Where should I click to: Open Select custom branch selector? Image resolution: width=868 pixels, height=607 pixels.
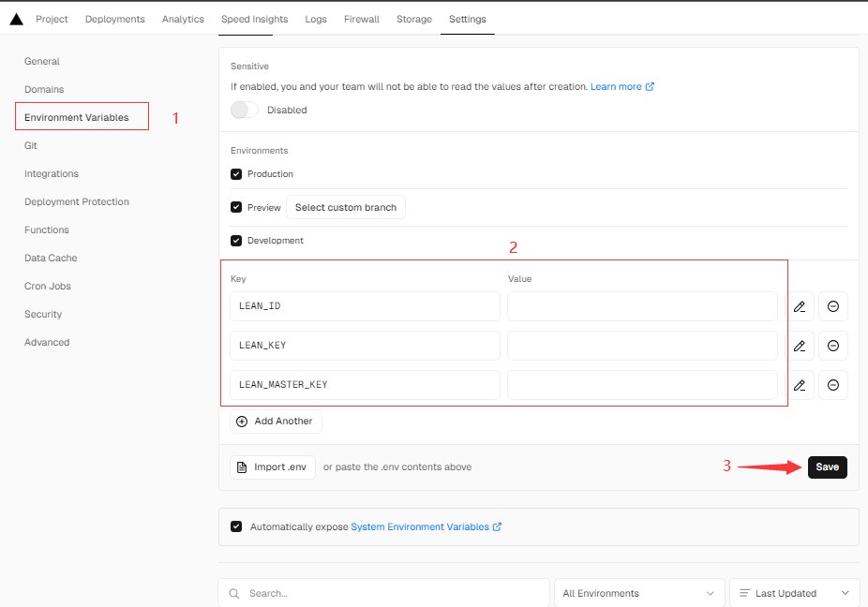point(345,207)
